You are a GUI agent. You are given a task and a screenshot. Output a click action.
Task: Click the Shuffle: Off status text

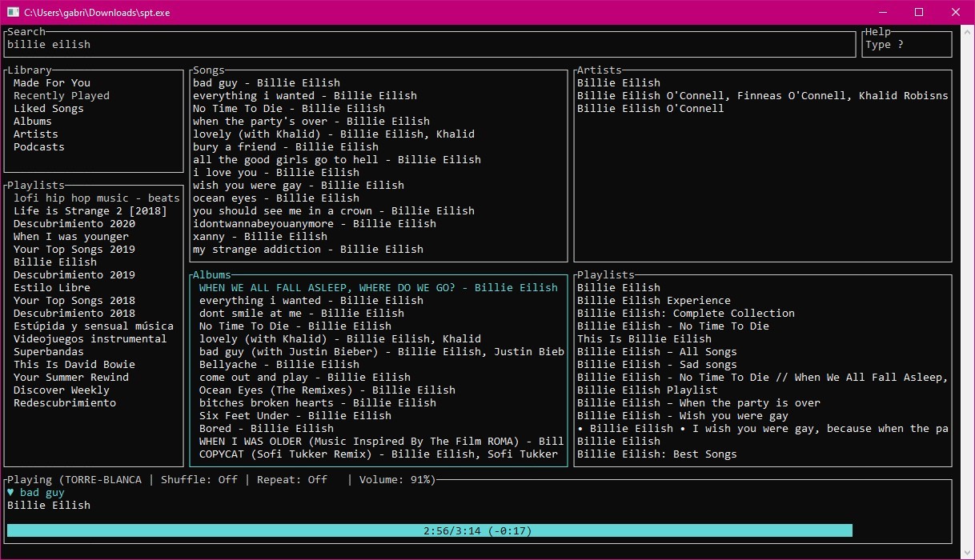click(x=199, y=480)
